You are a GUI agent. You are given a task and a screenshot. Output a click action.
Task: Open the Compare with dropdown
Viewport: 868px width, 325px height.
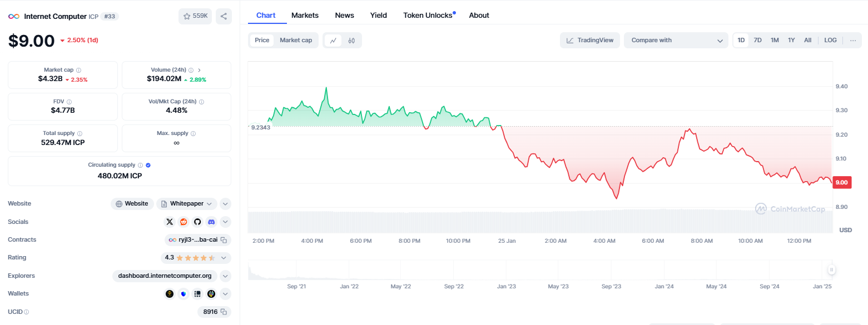pyautogui.click(x=676, y=40)
